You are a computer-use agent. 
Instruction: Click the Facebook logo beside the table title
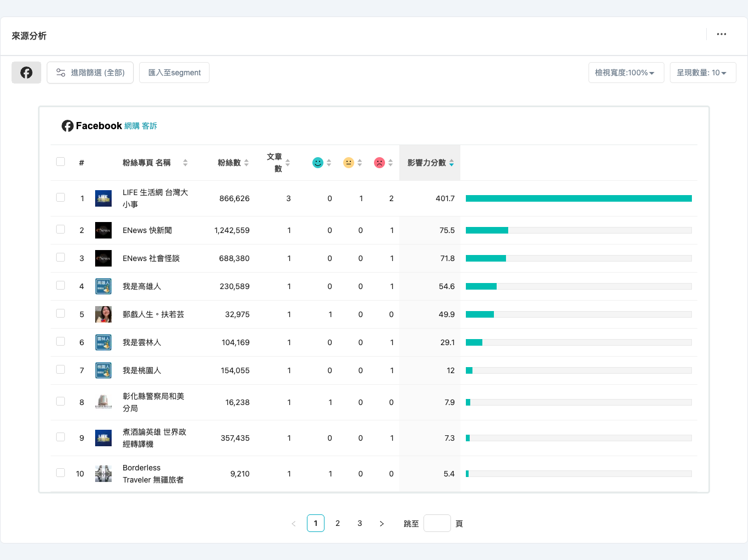point(68,126)
